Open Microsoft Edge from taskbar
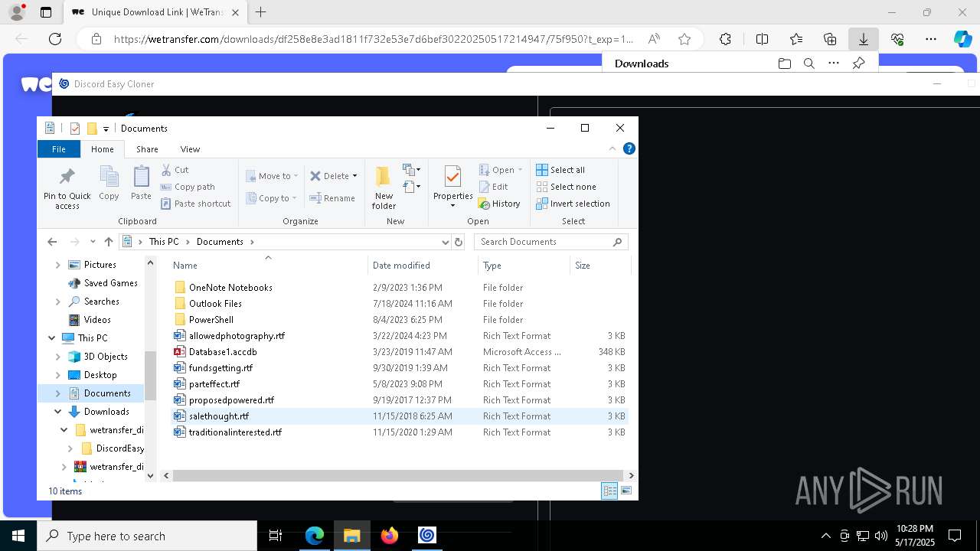Screen dimensions: 980x551 point(315,536)
